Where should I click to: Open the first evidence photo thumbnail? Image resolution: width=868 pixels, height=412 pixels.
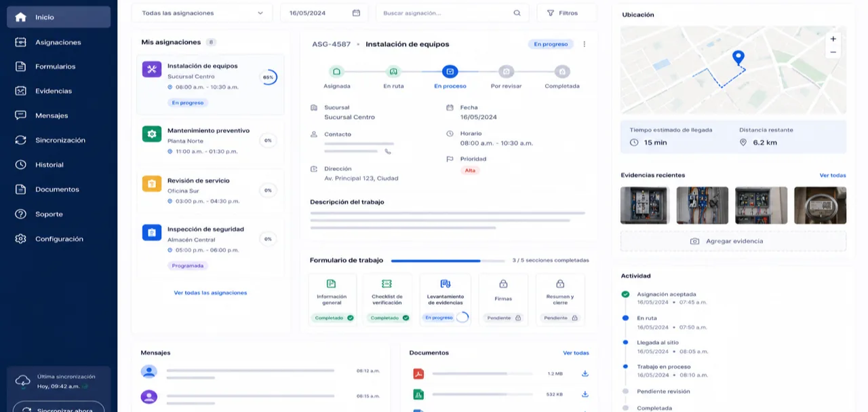(x=645, y=205)
